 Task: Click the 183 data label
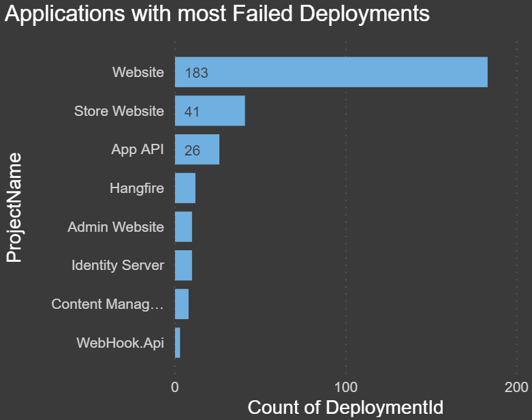[196, 73]
